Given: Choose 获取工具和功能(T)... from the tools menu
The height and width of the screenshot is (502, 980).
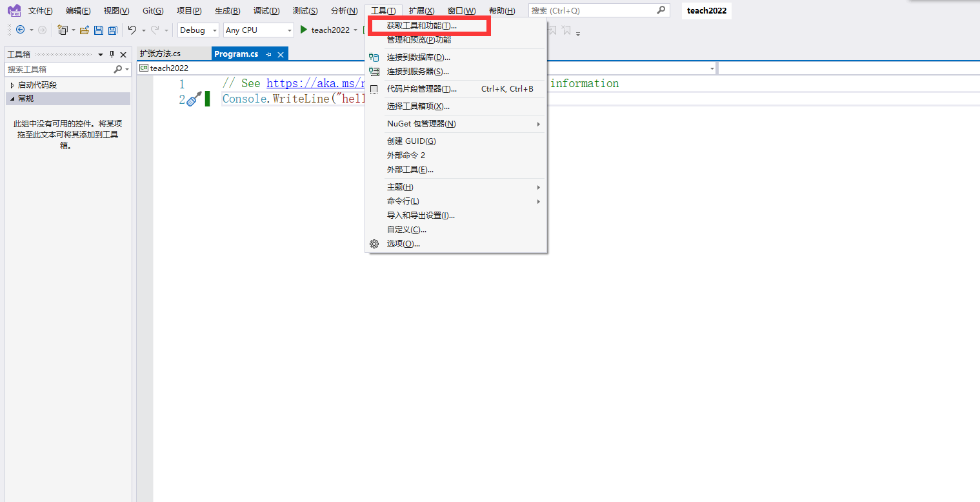Looking at the screenshot, I should coord(456,26).
